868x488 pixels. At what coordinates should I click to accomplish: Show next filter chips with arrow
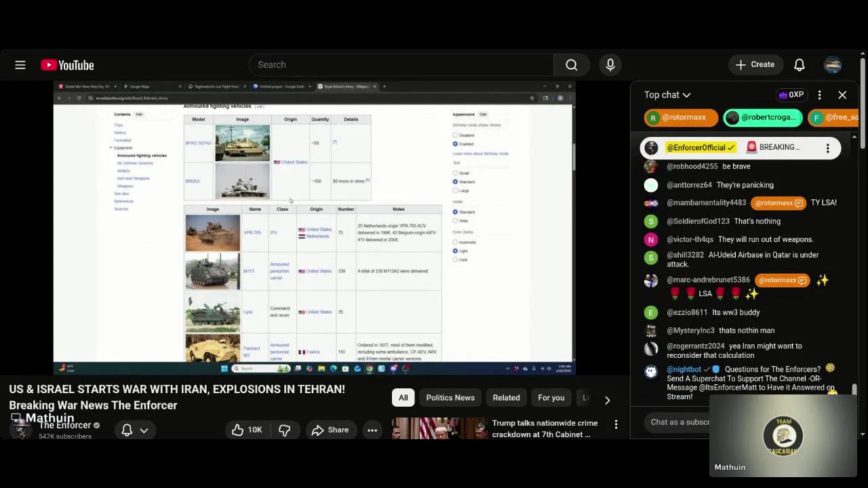(x=607, y=399)
